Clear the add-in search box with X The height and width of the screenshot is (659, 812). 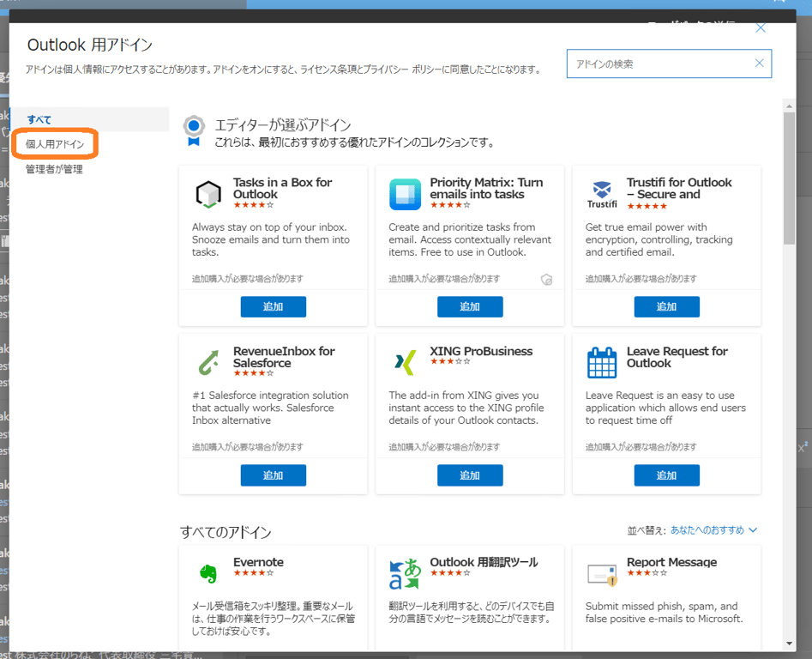pyautogui.click(x=759, y=63)
